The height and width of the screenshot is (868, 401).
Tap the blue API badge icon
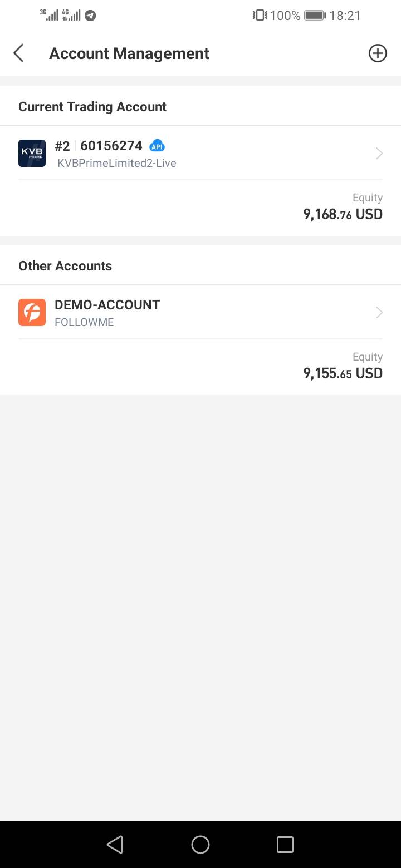[157, 146]
